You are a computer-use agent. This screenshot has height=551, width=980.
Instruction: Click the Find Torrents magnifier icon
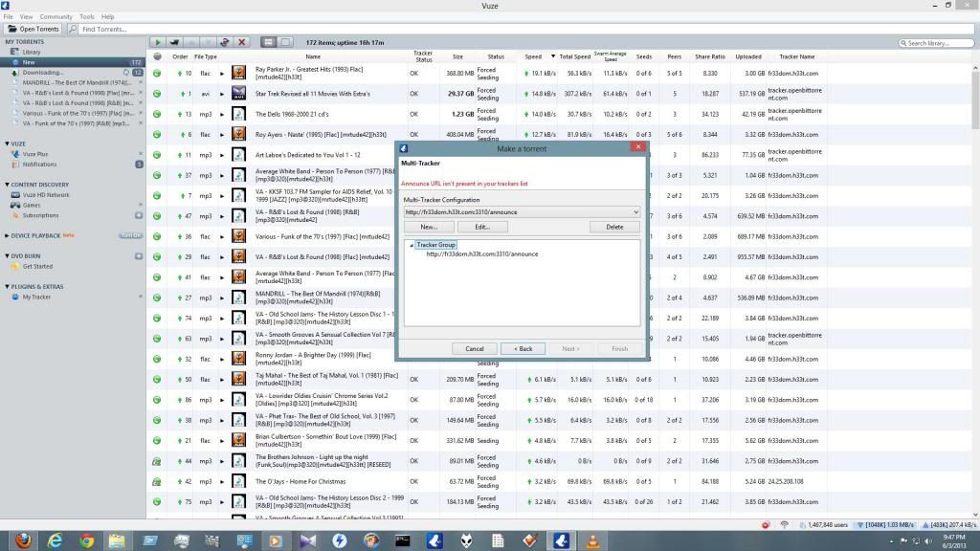point(73,29)
